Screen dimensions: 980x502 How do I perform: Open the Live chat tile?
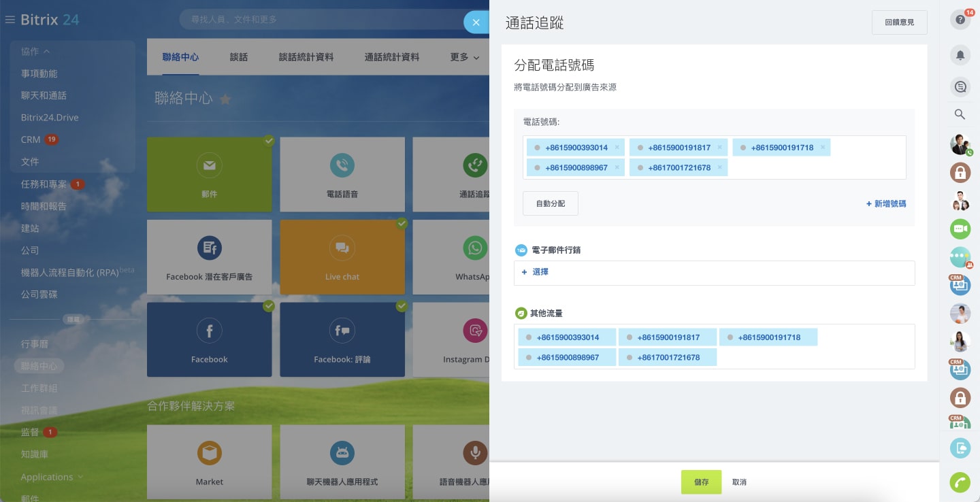pos(342,257)
